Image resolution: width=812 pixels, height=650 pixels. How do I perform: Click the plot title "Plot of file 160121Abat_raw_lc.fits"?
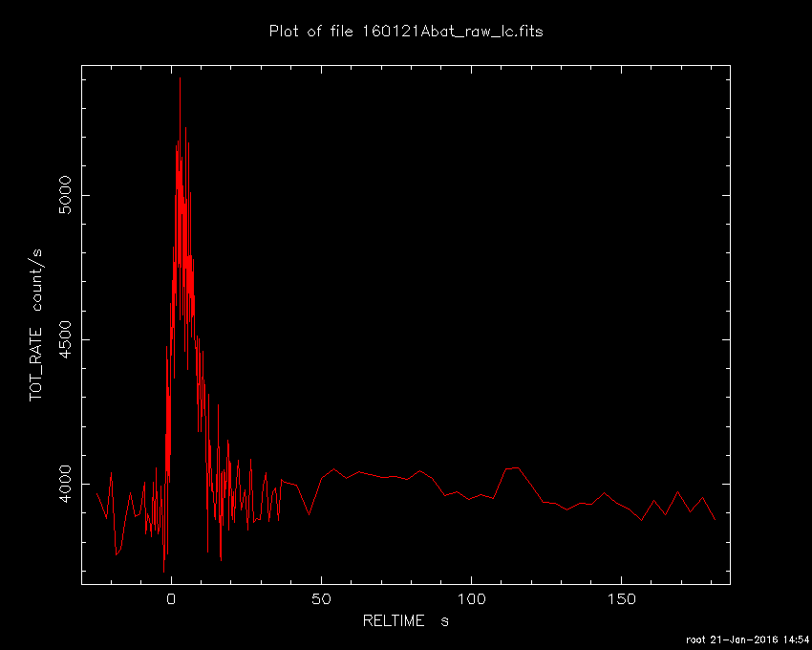click(x=406, y=32)
